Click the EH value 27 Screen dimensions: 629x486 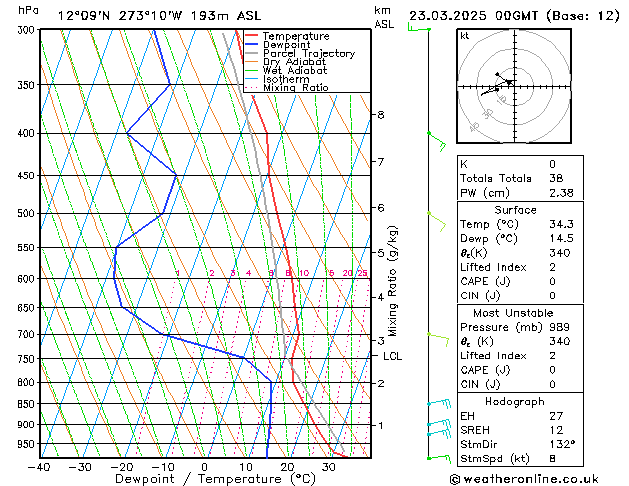click(x=556, y=416)
